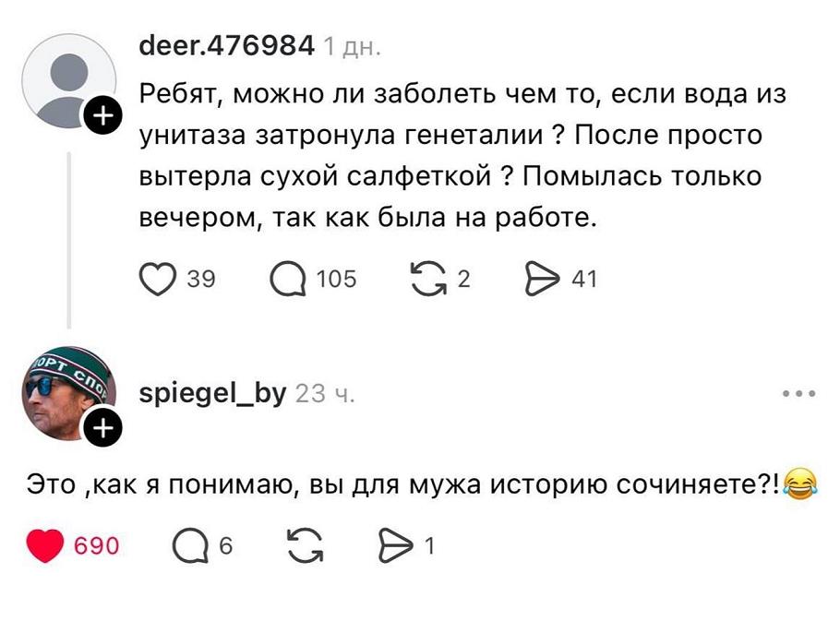
Task: Repost spiegel_by's comment
Action: coord(305,546)
